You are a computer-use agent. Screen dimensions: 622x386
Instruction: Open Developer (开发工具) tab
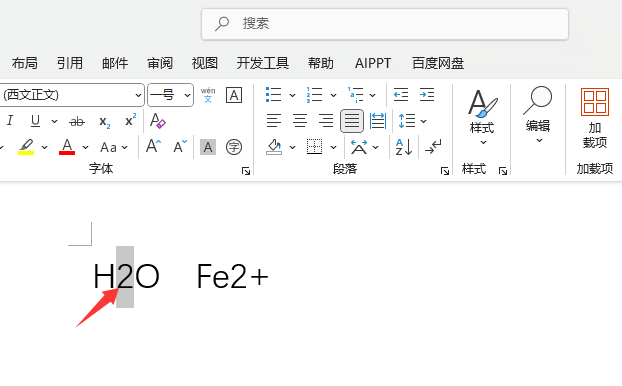263,63
